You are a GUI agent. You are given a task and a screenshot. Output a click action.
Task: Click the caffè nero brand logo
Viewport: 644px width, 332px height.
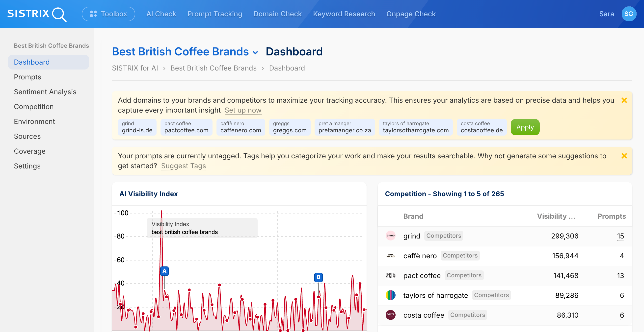click(391, 256)
